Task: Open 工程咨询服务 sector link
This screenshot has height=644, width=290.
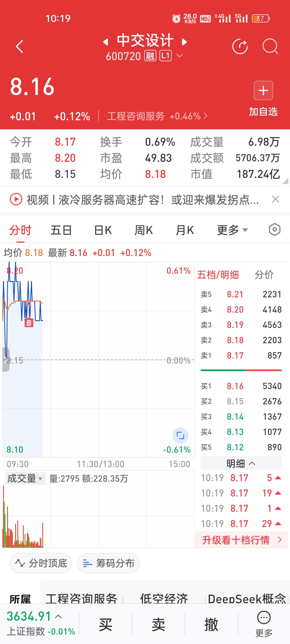Action: click(x=157, y=116)
